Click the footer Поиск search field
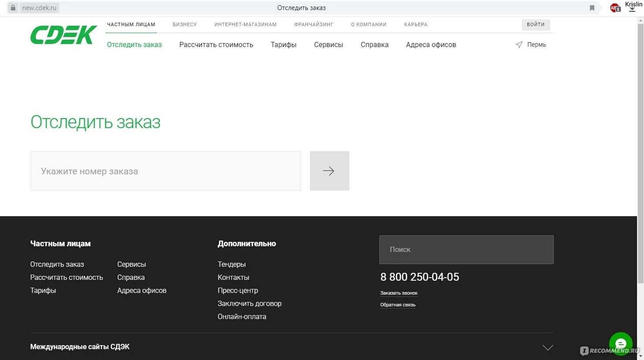The width and height of the screenshot is (644, 360). click(467, 250)
